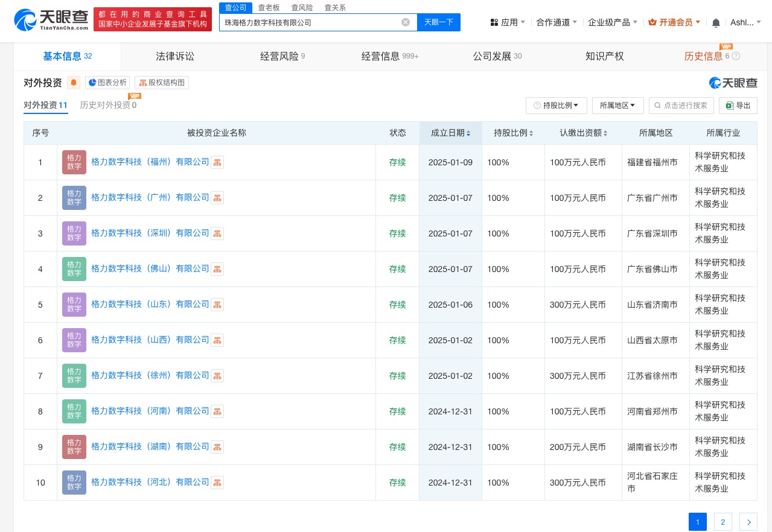Click help icon beside 历史信息 tab
Image resolution: width=772 pixels, height=532 pixels.
(x=736, y=56)
